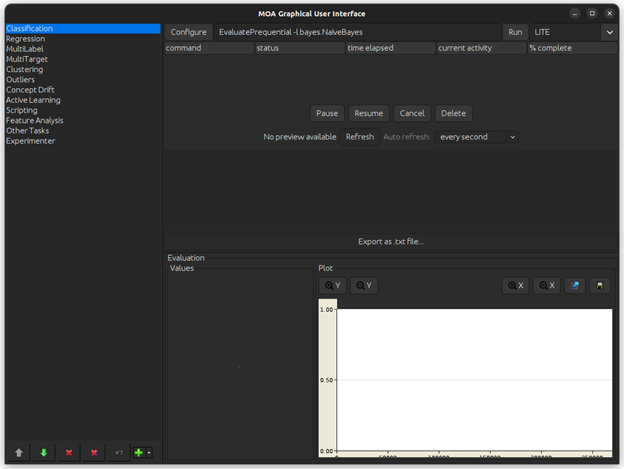The height and width of the screenshot is (469, 624).
Task: Pause the running task
Action: pos(327,113)
